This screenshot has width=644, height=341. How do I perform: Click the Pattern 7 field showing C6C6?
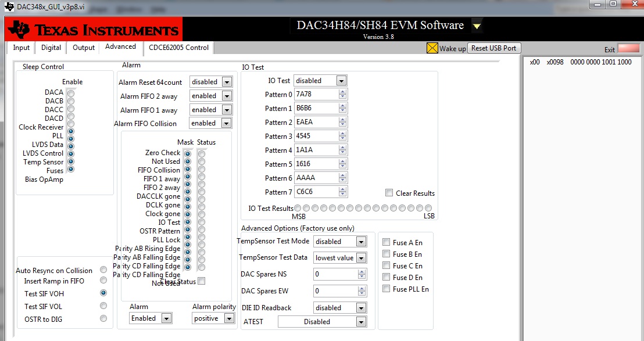point(316,192)
